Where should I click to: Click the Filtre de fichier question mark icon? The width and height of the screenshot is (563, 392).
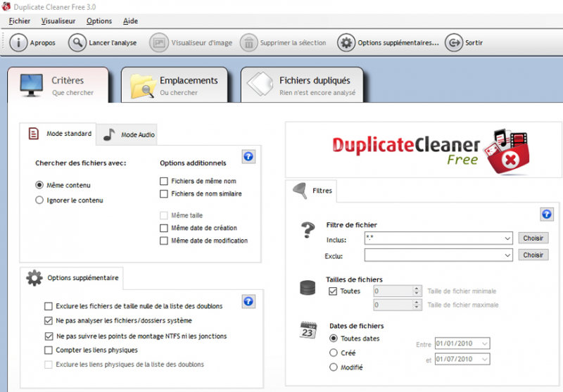308,230
